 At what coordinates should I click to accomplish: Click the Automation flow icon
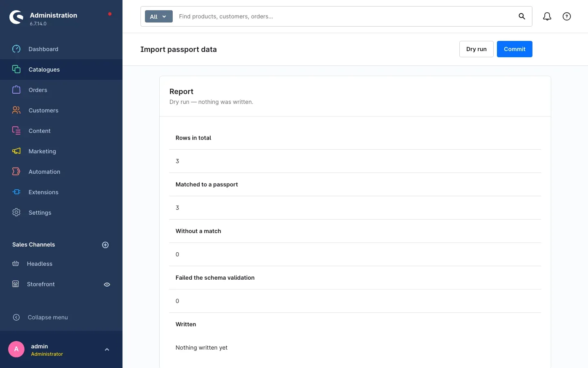point(16,172)
